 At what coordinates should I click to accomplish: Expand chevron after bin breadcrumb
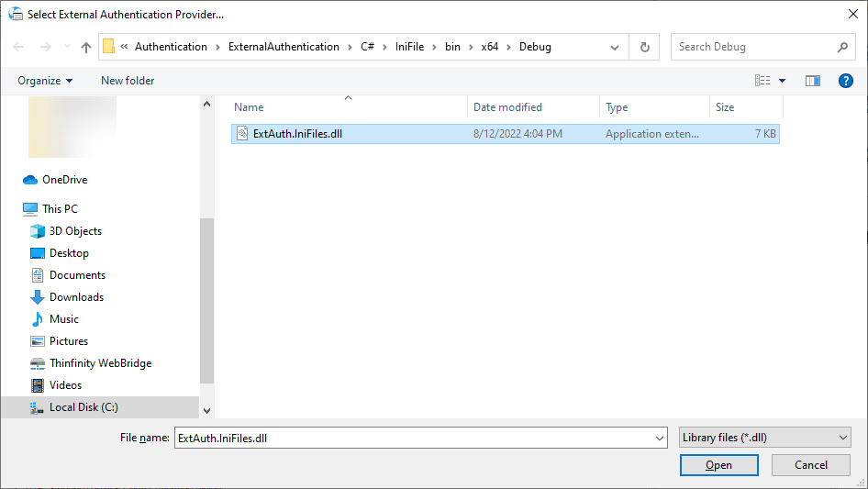[x=471, y=47]
